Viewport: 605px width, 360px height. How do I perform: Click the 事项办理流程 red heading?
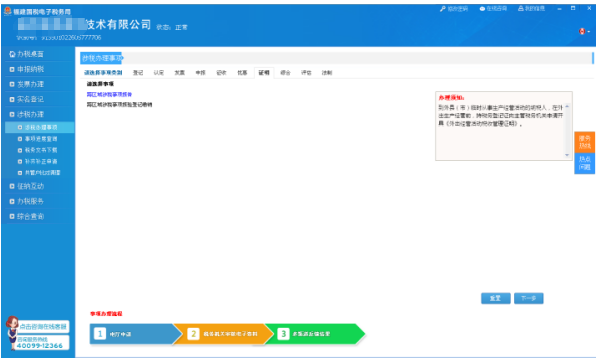tap(106, 314)
